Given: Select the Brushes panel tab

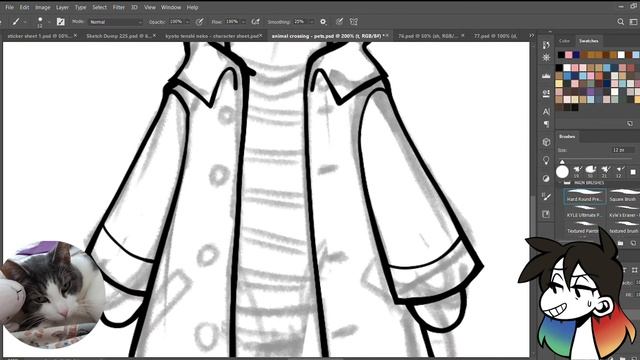Looking at the screenshot, I should (x=567, y=136).
